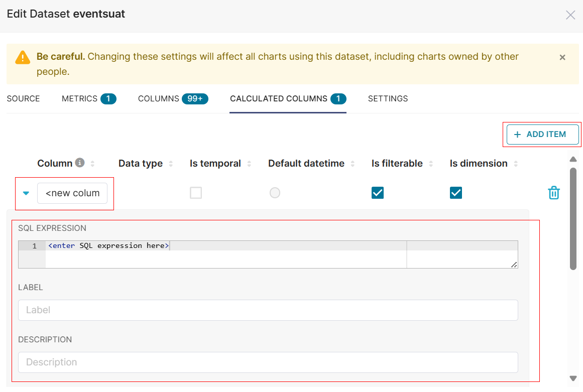Click the Label input field

(268, 310)
